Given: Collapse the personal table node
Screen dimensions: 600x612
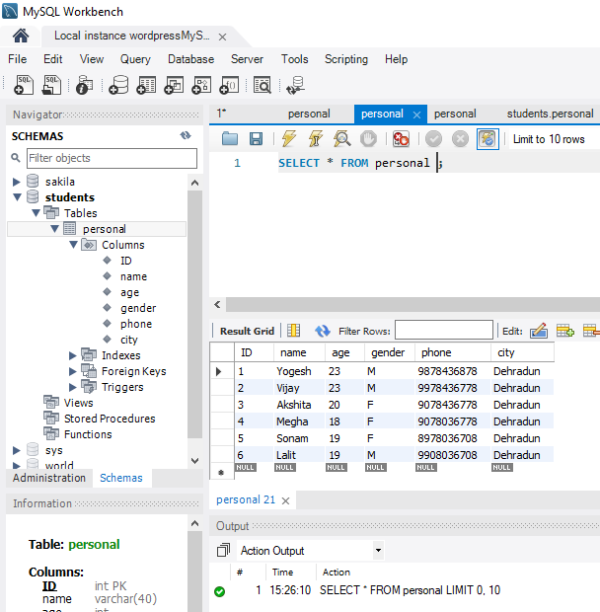Looking at the screenshot, I should 55,229.
